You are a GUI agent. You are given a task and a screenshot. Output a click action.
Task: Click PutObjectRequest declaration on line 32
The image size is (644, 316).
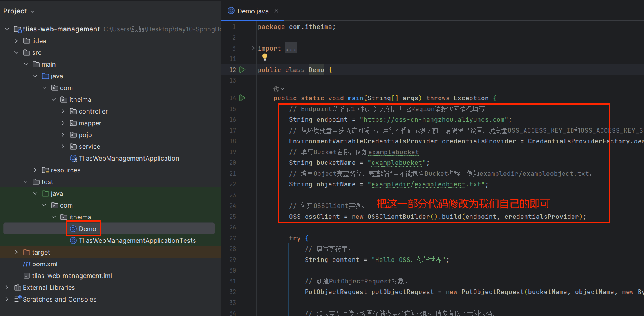click(336, 292)
